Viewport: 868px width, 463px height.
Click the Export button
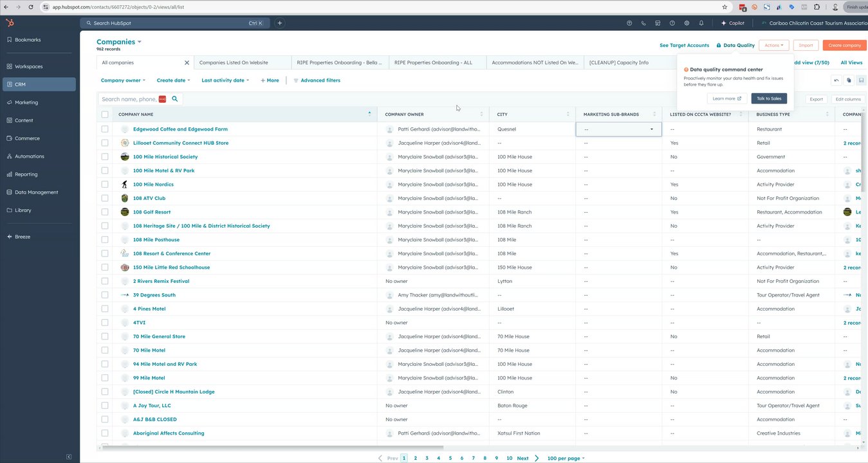(x=816, y=99)
